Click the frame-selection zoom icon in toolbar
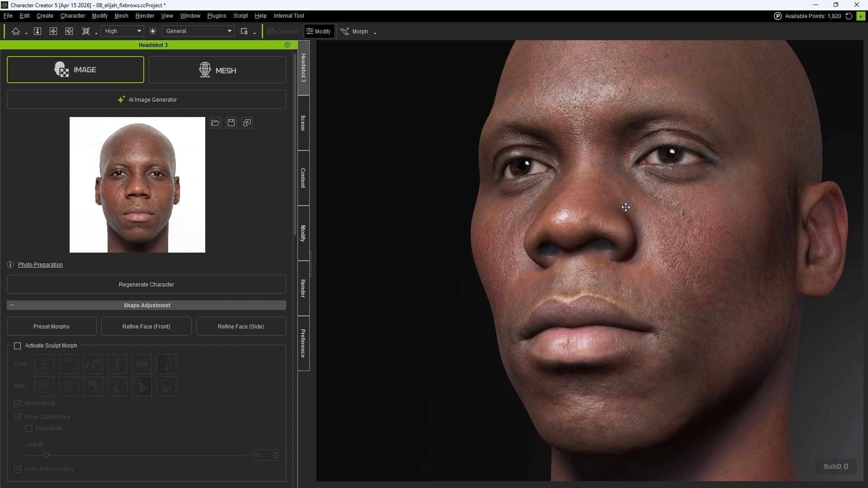868x488 pixels. 86,31
